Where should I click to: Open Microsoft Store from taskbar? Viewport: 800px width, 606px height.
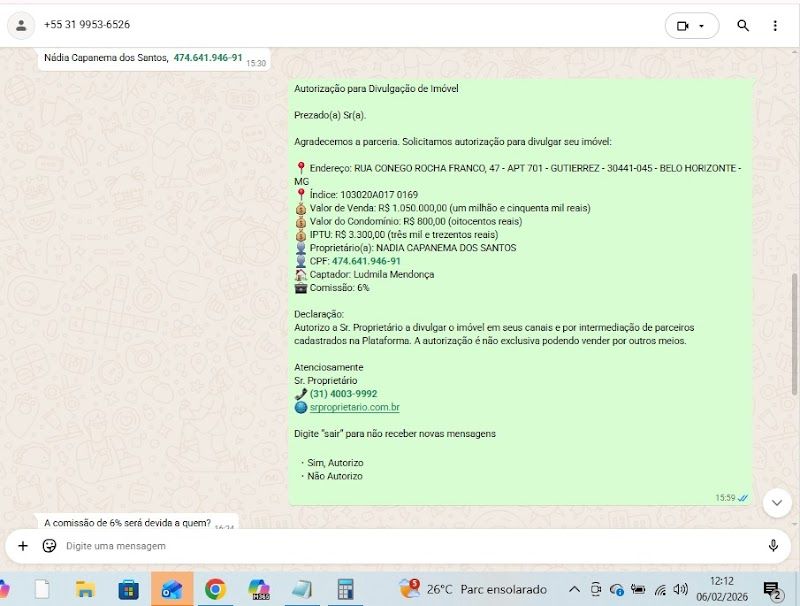pos(129,590)
